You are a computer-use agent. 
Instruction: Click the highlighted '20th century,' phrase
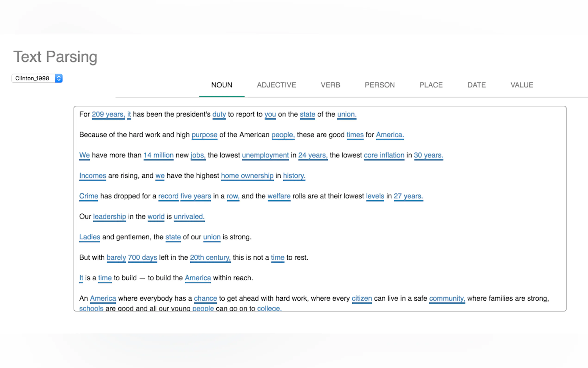[x=210, y=257]
